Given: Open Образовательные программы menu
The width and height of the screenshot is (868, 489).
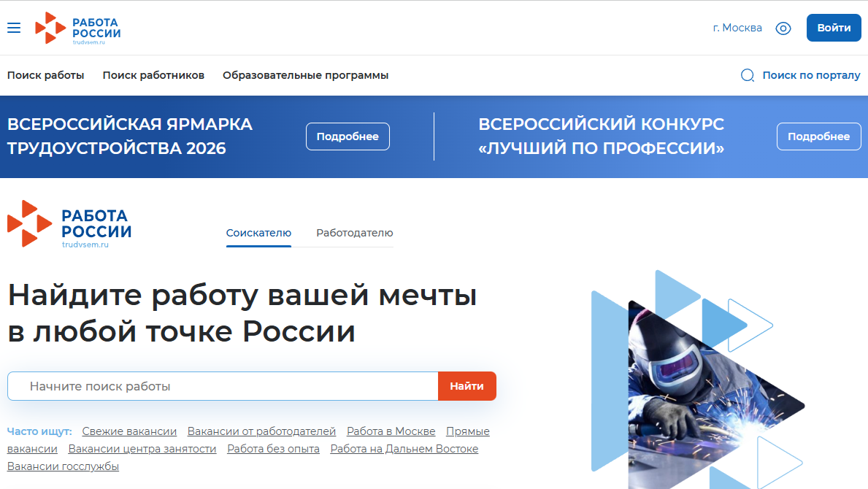Looking at the screenshot, I should tap(306, 75).
